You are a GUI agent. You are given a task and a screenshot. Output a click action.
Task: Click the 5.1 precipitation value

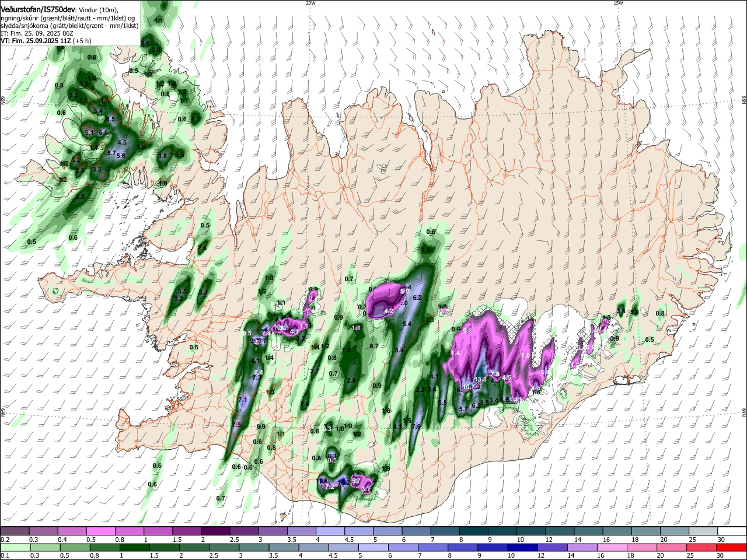tap(89, 132)
